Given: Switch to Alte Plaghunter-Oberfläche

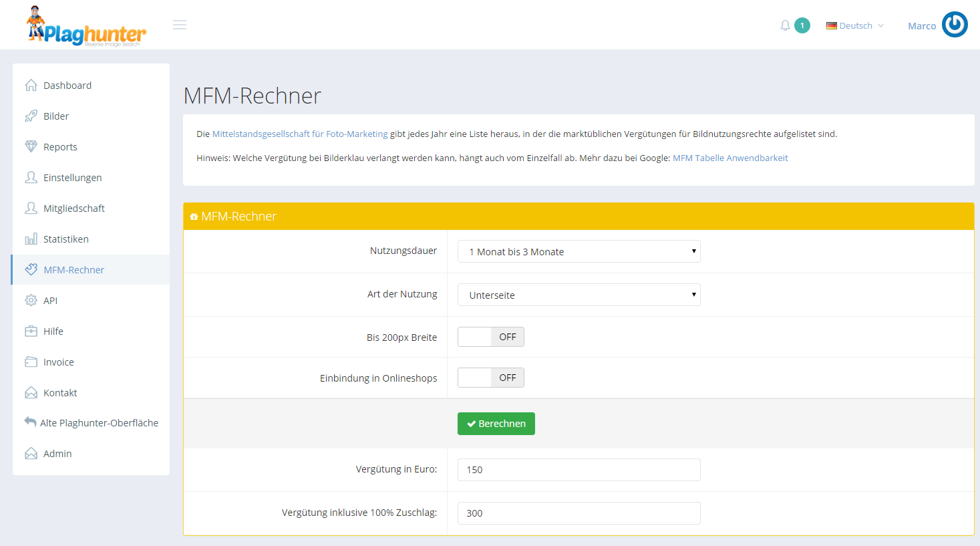Looking at the screenshot, I should click(91, 422).
